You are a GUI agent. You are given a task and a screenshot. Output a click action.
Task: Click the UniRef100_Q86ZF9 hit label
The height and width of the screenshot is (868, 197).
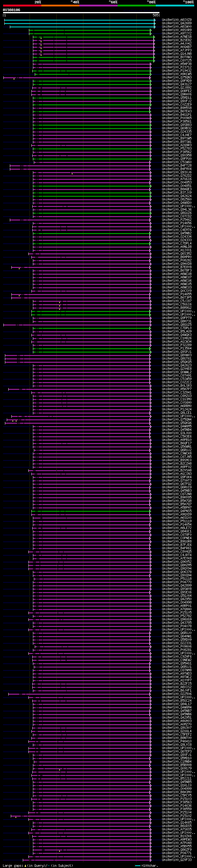tap(177, 850)
